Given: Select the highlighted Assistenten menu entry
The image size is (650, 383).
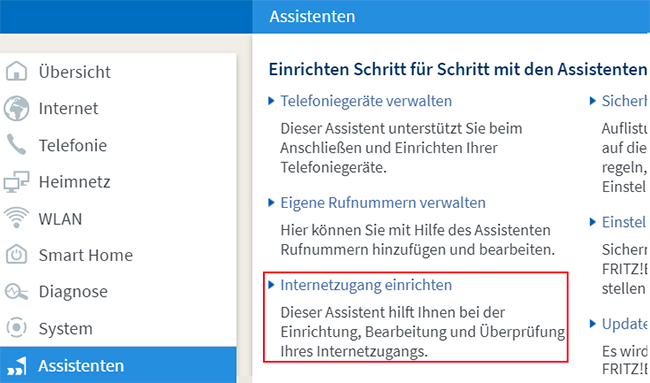Looking at the screenshot, I should tap(118, 365).
